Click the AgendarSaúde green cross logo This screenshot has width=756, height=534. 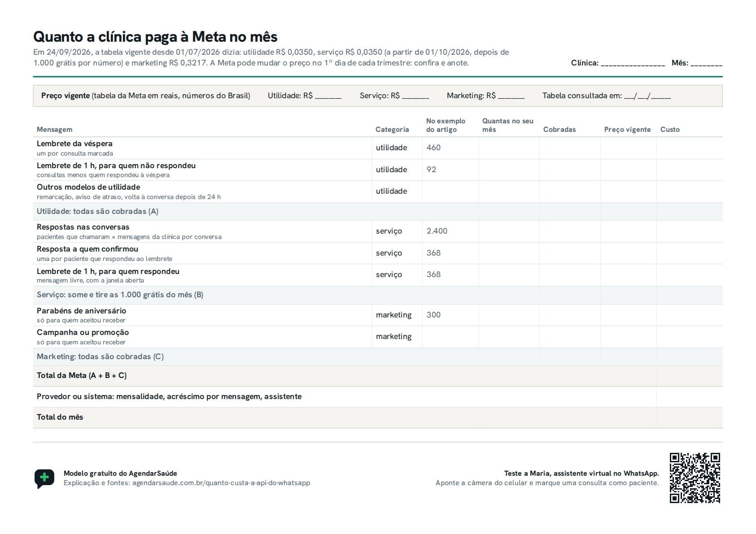coord(44,478)
